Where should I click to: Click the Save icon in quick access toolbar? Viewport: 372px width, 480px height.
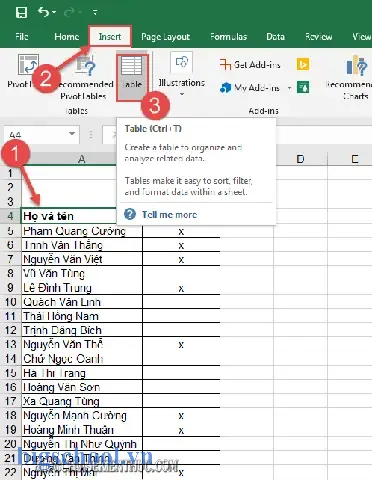21,13
